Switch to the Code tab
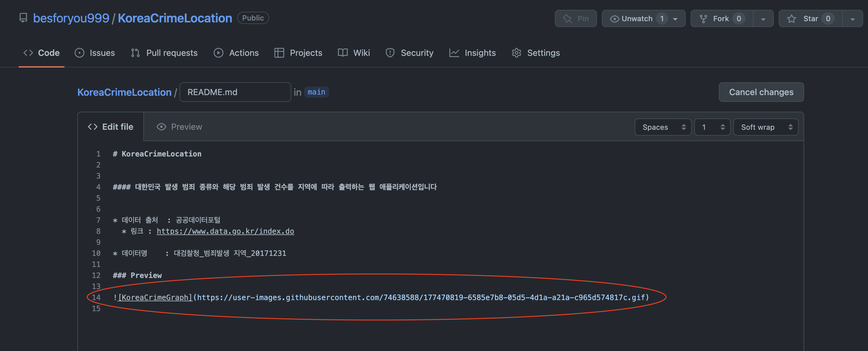Screen dimensions: 868x351 tap(41, 53)
